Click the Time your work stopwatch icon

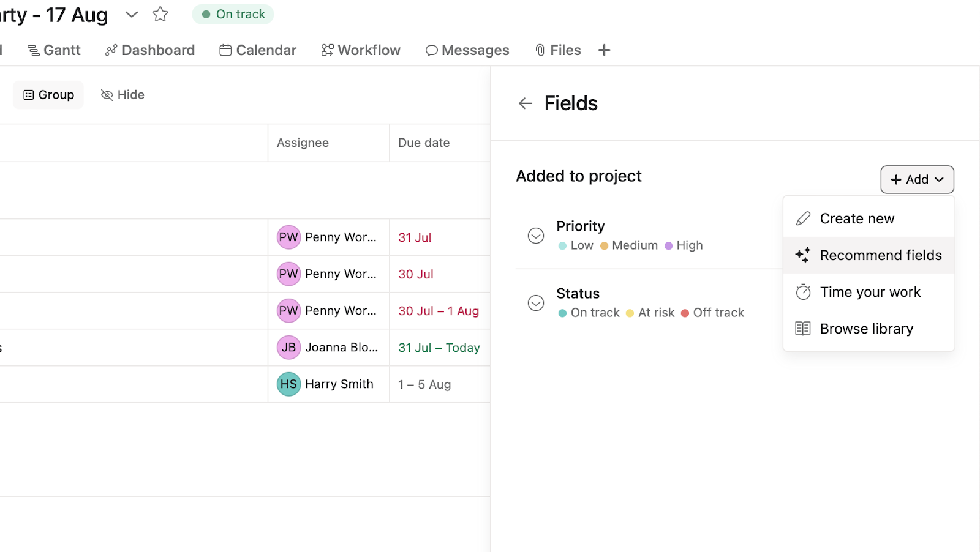pos(803,292)
